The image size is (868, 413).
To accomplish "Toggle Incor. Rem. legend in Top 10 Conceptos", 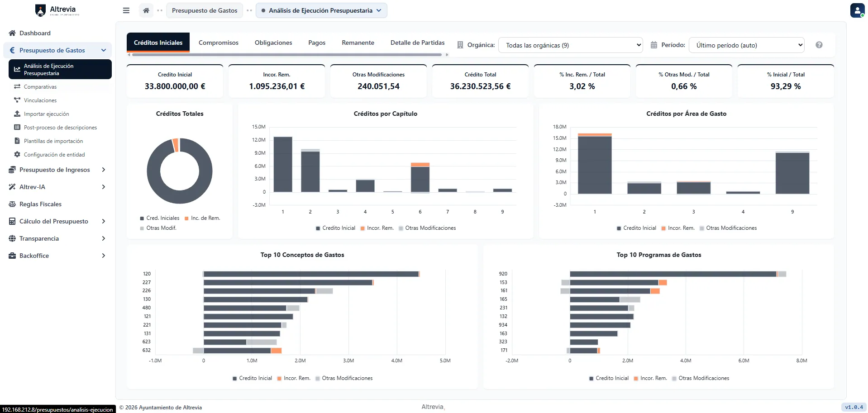I will click(294, 378).
